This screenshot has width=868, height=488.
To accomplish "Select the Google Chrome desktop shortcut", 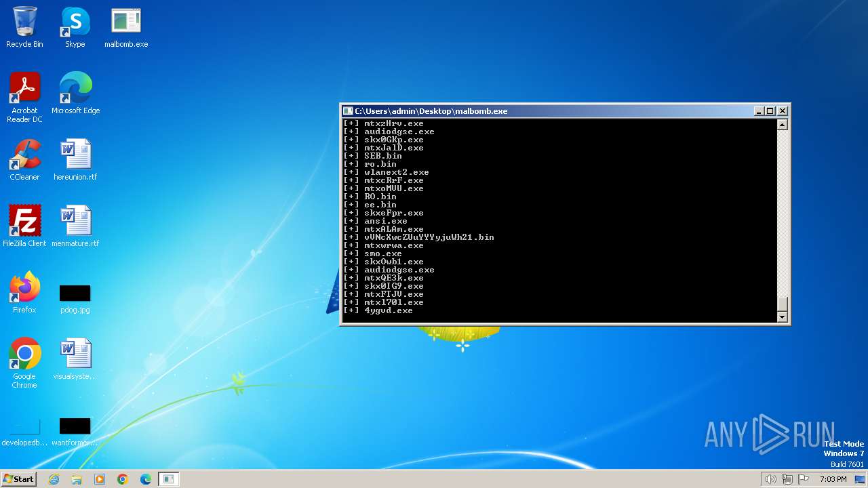I will pos(24,363).
